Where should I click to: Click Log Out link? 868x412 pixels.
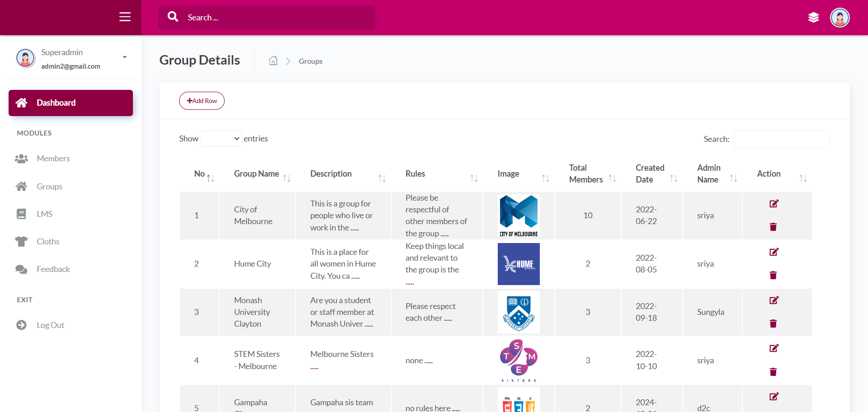click(x=50, y=325)
